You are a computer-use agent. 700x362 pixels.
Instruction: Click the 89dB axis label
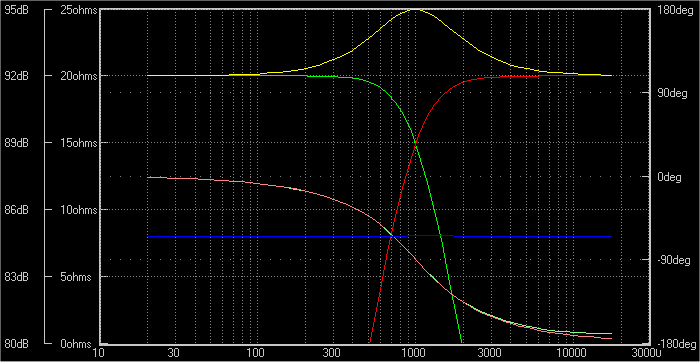pyautogui.click(x=16, y=143)
